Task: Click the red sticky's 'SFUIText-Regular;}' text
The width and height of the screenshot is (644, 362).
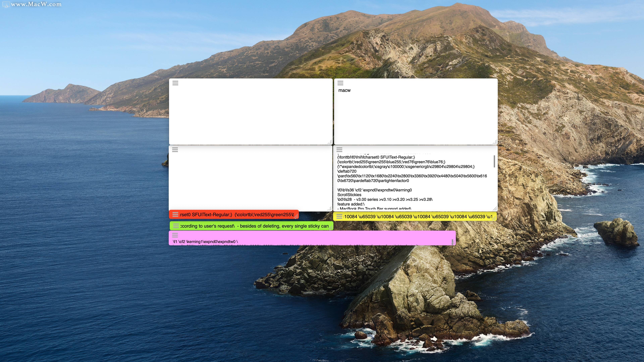Action: click(x=212, y=214)
